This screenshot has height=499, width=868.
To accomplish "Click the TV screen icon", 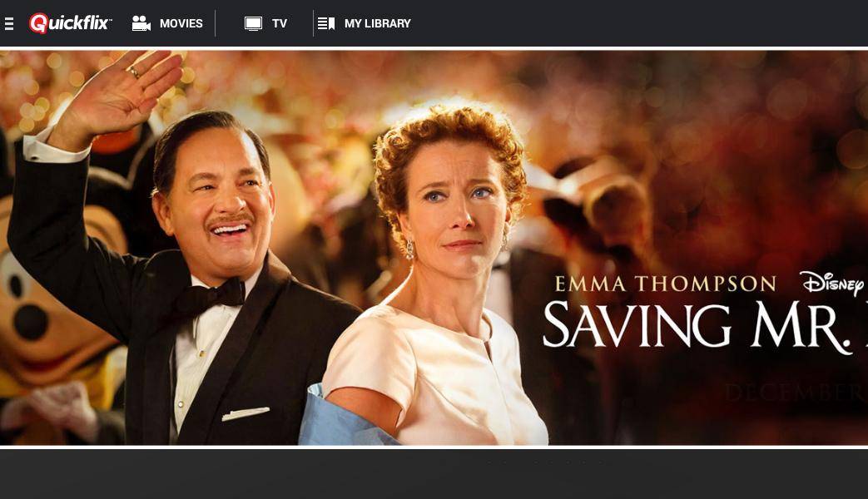I will 253,23.
